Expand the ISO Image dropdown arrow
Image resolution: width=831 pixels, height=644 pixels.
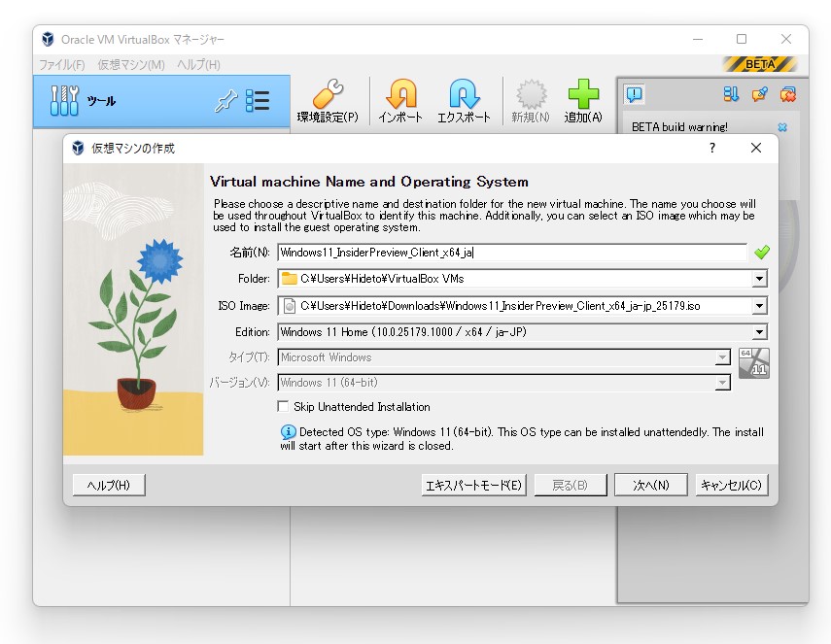tap(759, 306)
